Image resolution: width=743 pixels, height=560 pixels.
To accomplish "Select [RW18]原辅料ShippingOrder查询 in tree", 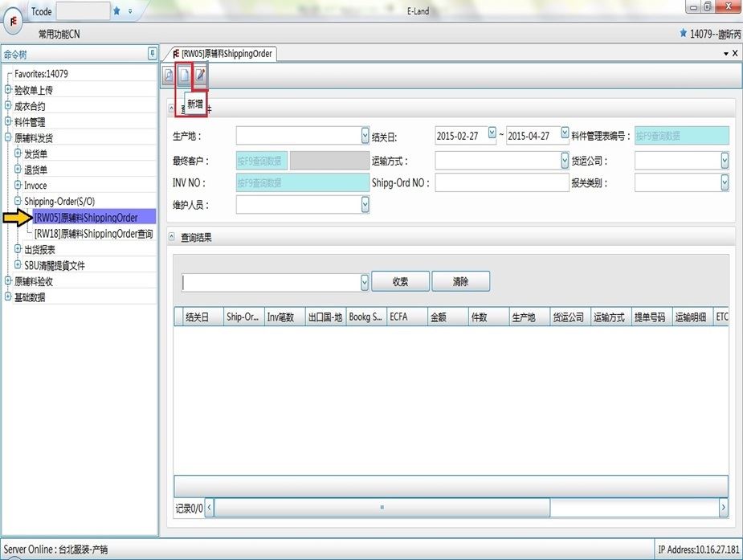I will [x=93, y=234].
